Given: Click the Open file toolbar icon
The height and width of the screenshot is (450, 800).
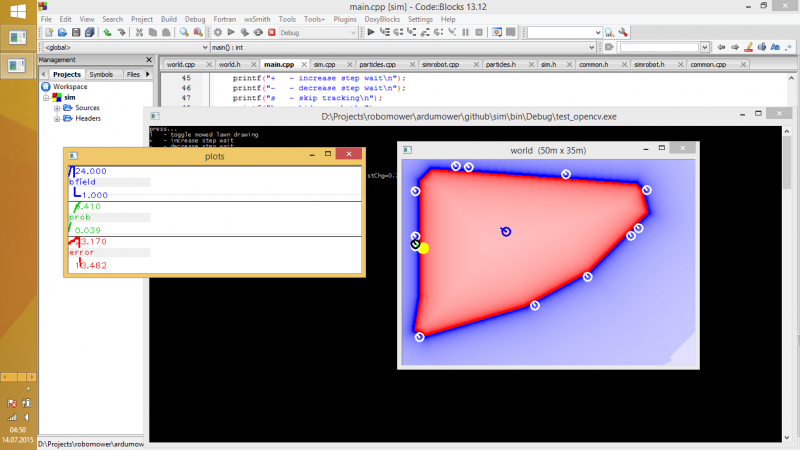Looking at the screenshot, I should [x=62, y=33].
